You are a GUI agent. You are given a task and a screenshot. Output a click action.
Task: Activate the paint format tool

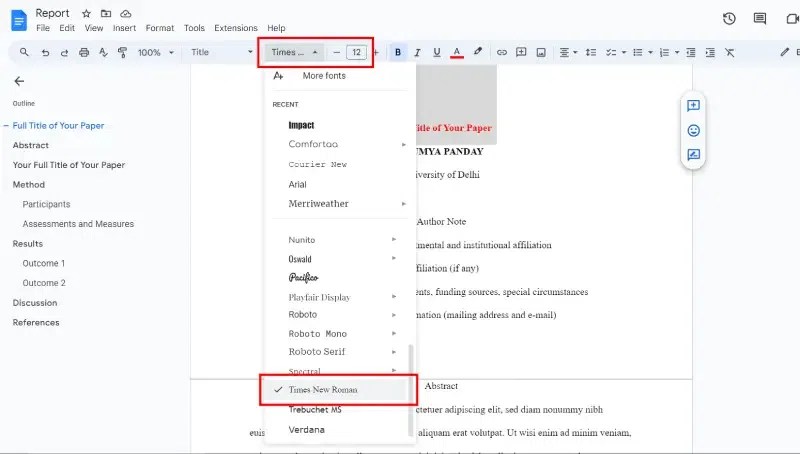click(x=122, y=52)
